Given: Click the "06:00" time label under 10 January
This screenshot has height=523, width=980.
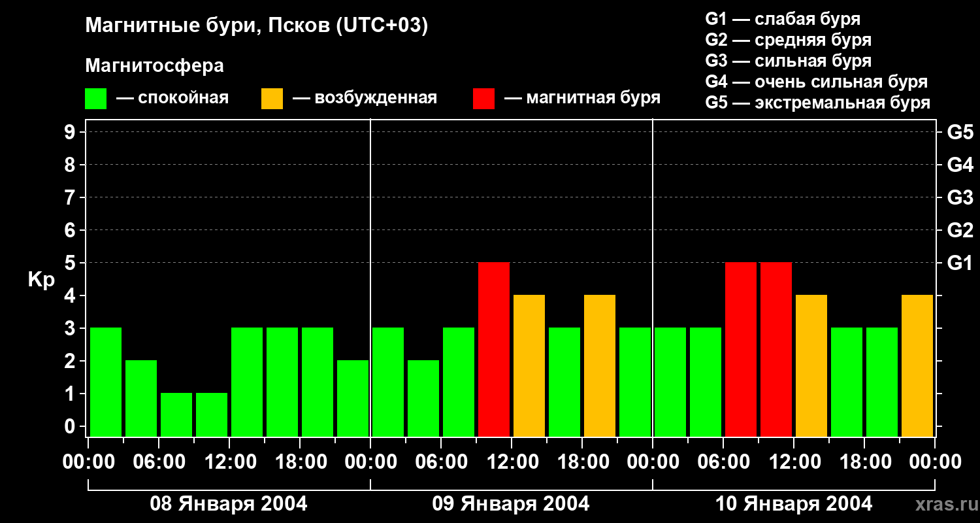Looking at the screenshot, I should click(x=723, y=462).
